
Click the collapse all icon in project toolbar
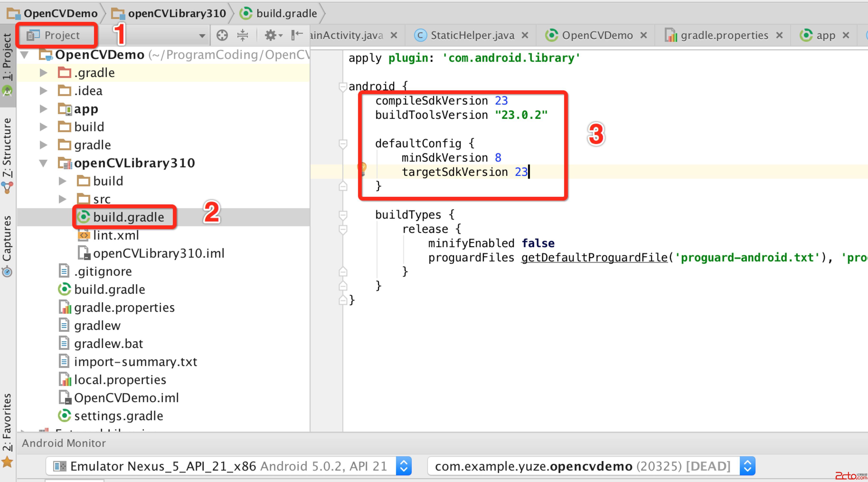pyautogui.click(x=243, y=35)
